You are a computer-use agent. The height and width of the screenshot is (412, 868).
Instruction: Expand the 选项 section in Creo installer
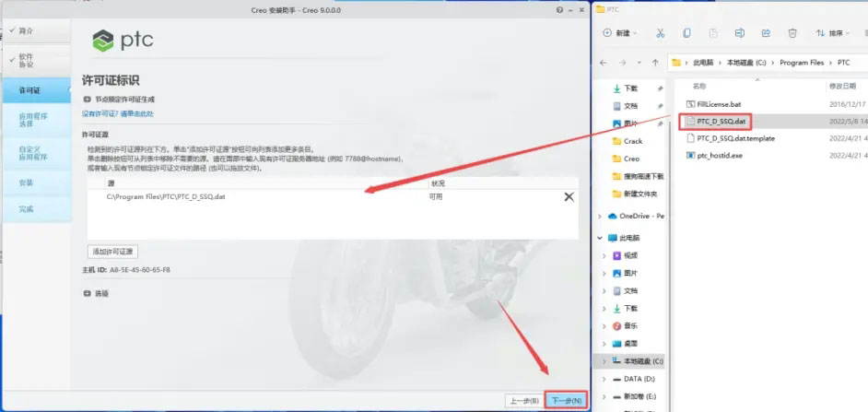click(87, 293)
